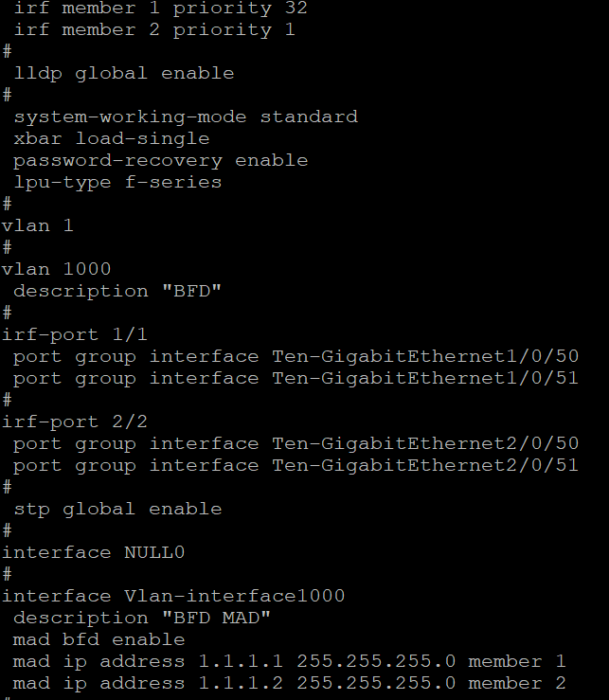Click the description "BFD" text under vlan 1000
This screenshot has width=609, height=700.
[x=116, y=291]
